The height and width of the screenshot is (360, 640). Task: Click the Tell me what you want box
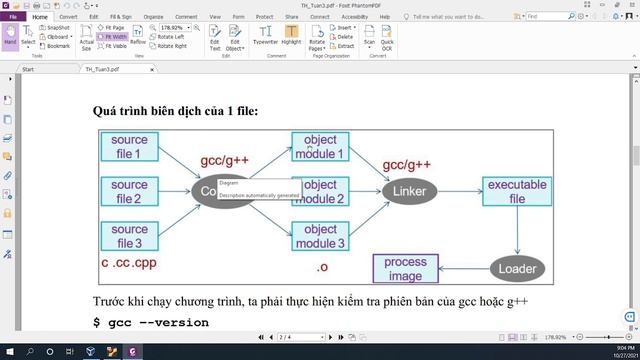point(448,17)
